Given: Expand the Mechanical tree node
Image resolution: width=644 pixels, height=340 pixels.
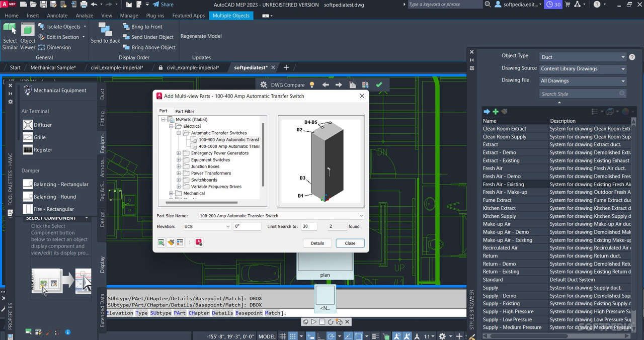Looking at the screenshot, I should (171, 193).
